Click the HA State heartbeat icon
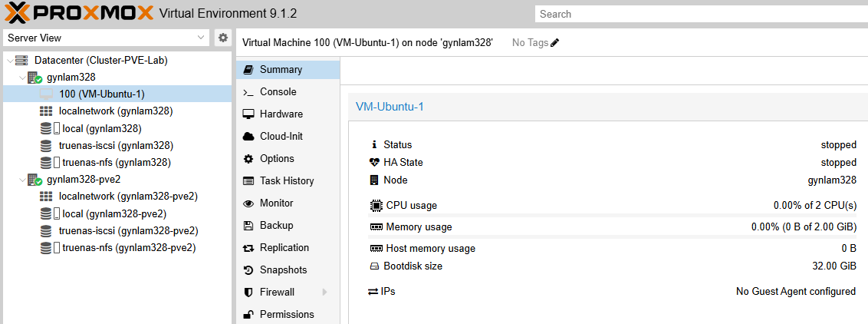Screen dimensions: 868x324 click(375, 163)
